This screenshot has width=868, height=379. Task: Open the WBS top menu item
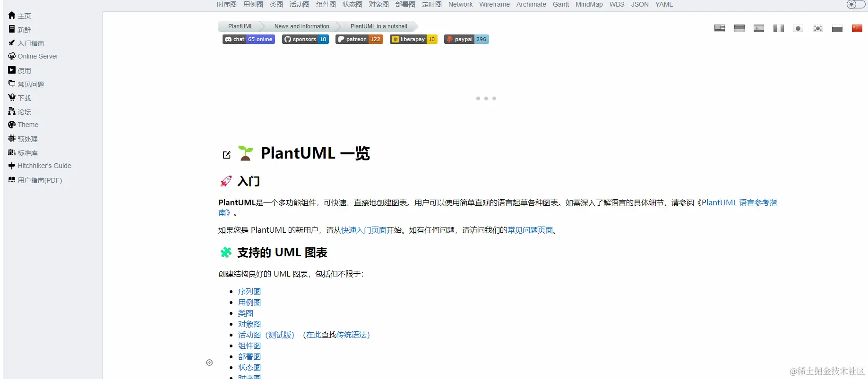(x=617, y=4)
